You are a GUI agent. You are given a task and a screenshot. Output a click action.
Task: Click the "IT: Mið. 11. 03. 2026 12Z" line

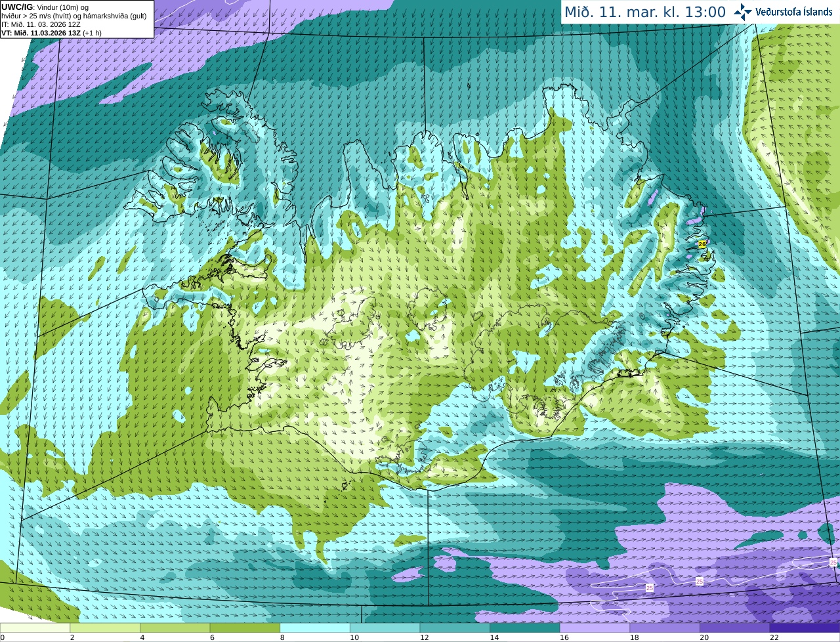click(x=41, y=24)
